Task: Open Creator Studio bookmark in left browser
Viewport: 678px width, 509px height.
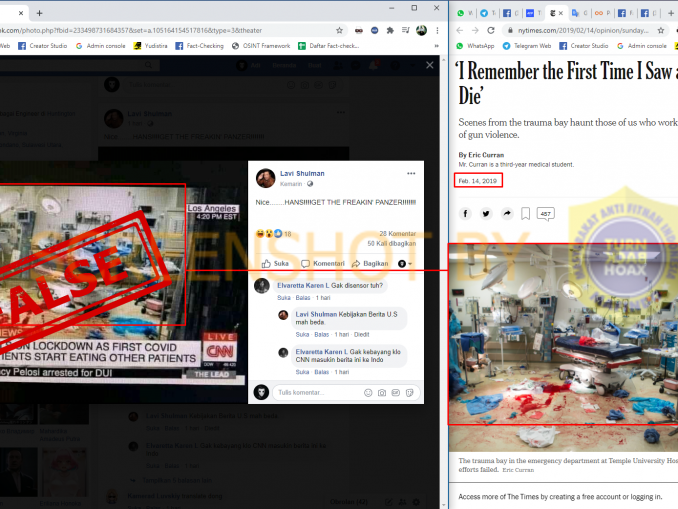Action: point(42,46)
